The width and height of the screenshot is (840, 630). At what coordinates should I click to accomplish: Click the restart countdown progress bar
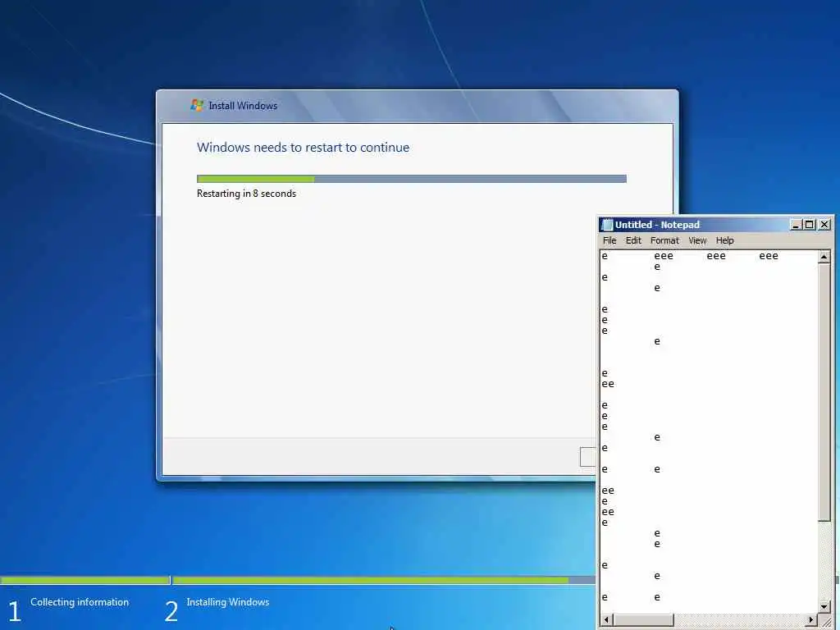click(412, 178)
